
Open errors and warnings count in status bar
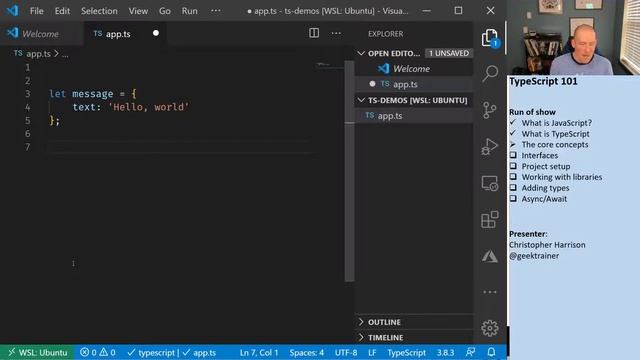point(98,352)
